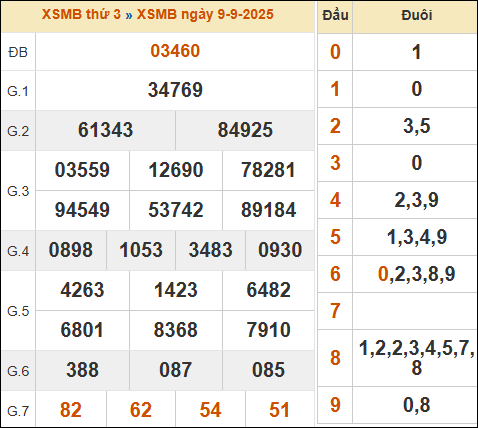The height and width of the screenshot is (428, 478).
Task: Select highlighted red 0 in row 6 tails
Action: tap(383, 274)
